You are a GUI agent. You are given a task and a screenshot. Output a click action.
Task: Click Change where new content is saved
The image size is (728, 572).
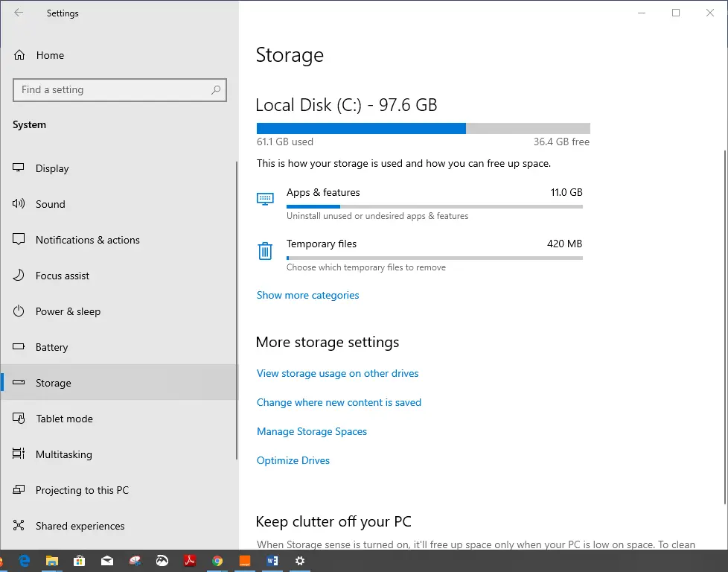tap(339, 402)
